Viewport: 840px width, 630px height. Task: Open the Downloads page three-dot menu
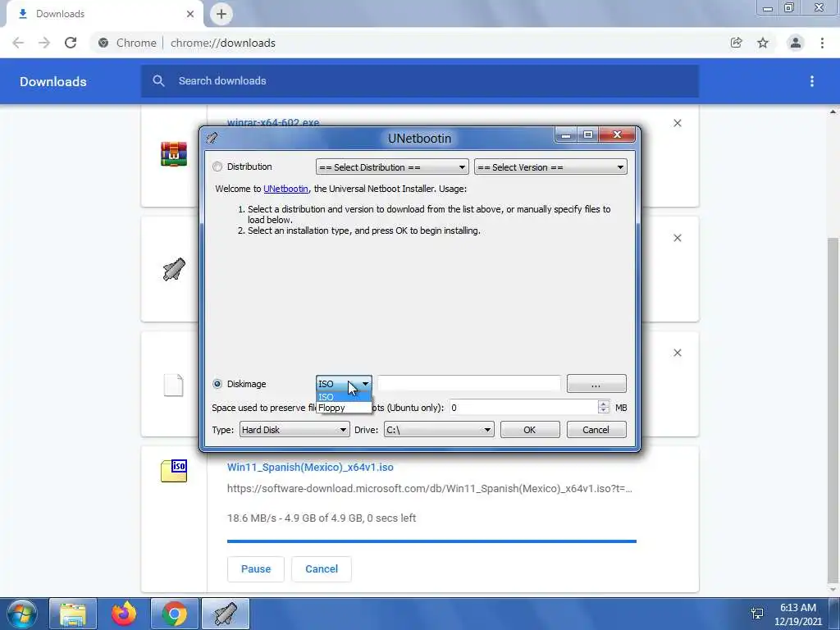point(812,81)
